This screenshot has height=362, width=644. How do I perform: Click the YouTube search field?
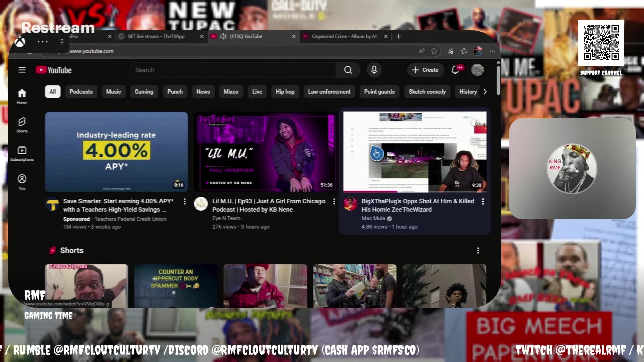click(x=231, y=70)
